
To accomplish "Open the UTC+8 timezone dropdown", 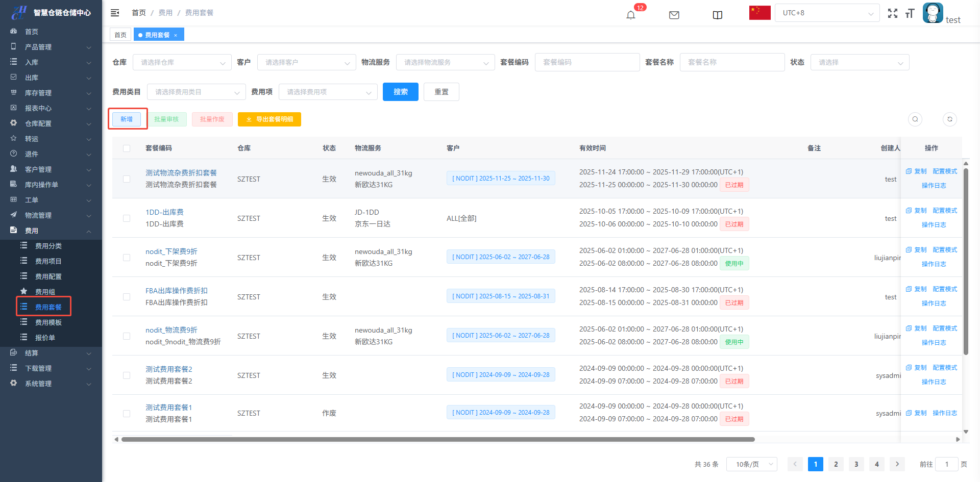I will [827, 13].
